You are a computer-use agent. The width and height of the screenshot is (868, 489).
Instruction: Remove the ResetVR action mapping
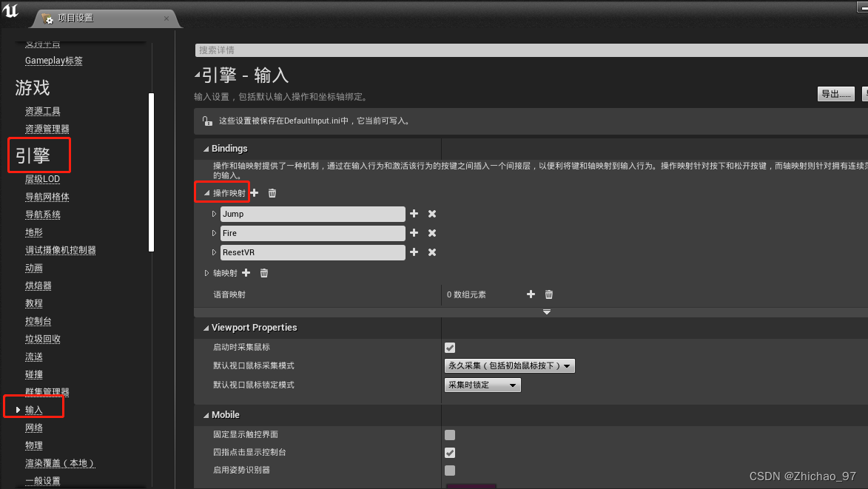click(432, 252)
